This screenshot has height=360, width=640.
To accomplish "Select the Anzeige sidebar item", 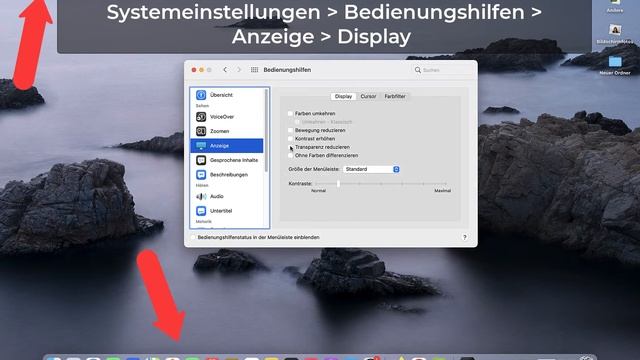I will [227, 146].
